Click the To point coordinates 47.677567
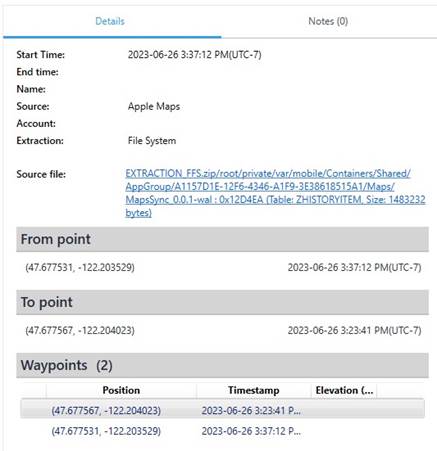The height and width of the screenshot is (451, 437). click(80, 330)
